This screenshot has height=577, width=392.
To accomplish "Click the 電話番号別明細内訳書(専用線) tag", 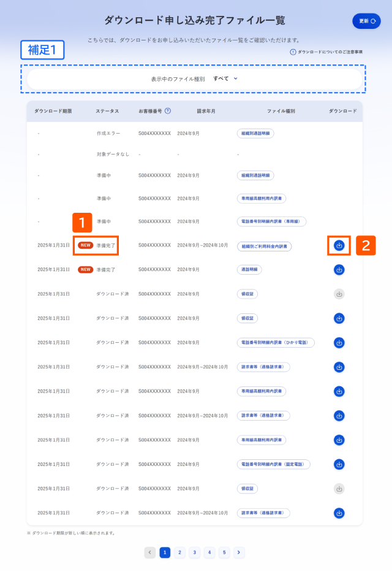I will pyautogui.click(x=271, y=221).
